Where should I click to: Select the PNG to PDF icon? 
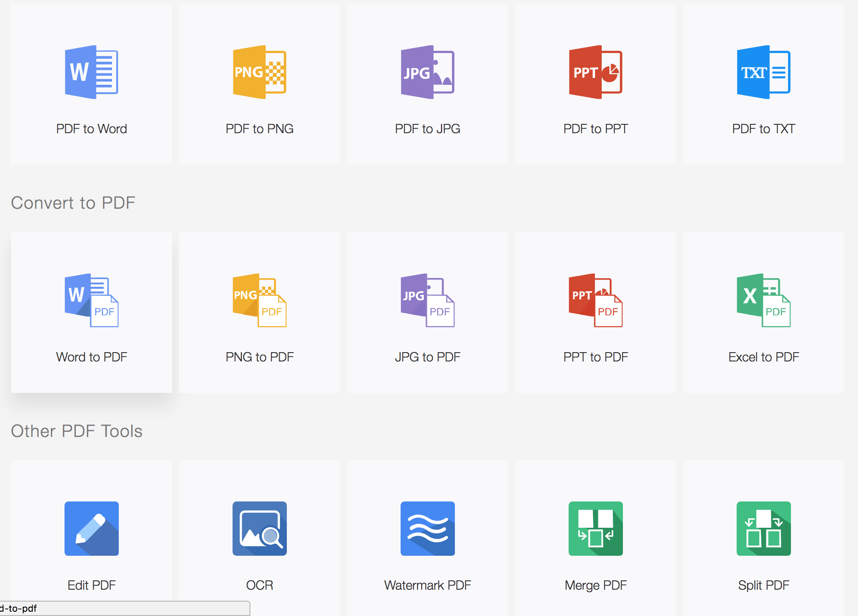pos(259,300)
